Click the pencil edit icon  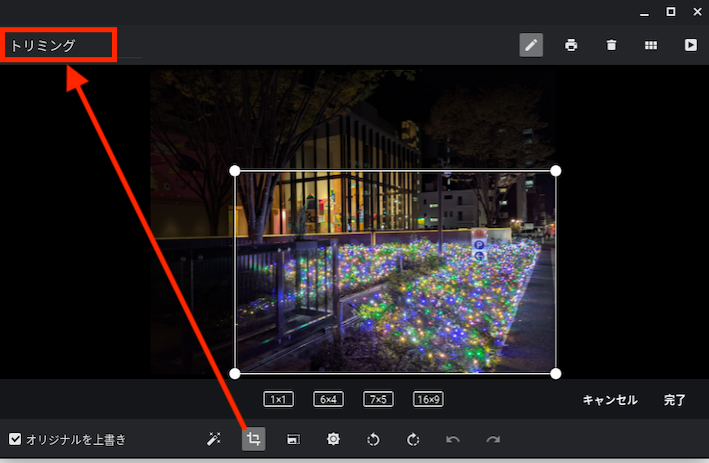[x=531, y=45]
